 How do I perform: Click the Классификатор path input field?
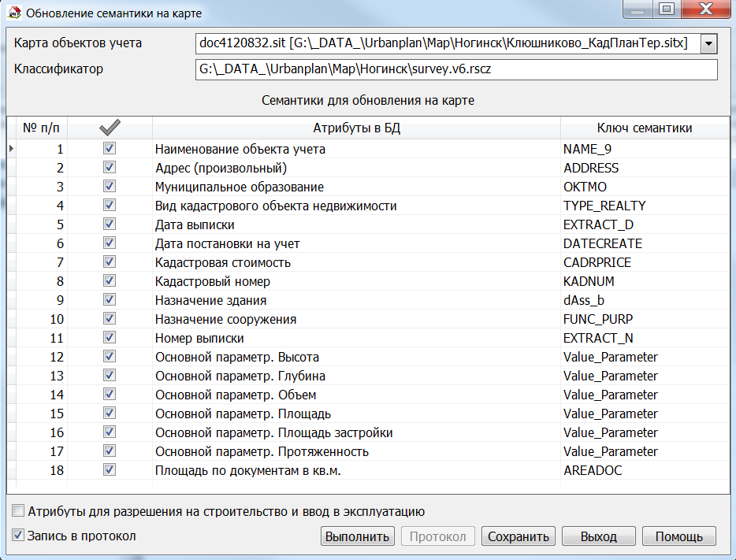[x=455, y=69]
